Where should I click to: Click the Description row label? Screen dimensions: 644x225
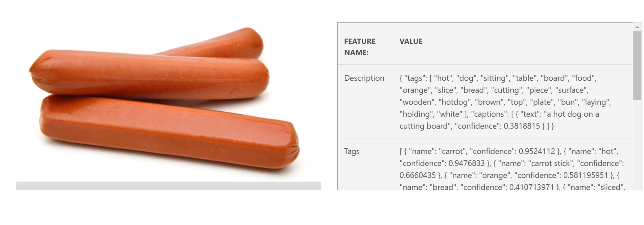364,78
